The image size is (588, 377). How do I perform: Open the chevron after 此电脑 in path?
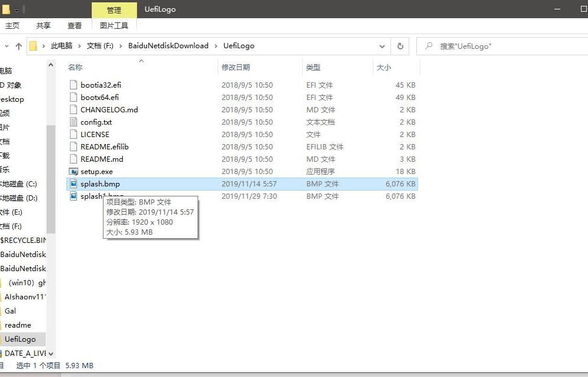pos(79,46)
